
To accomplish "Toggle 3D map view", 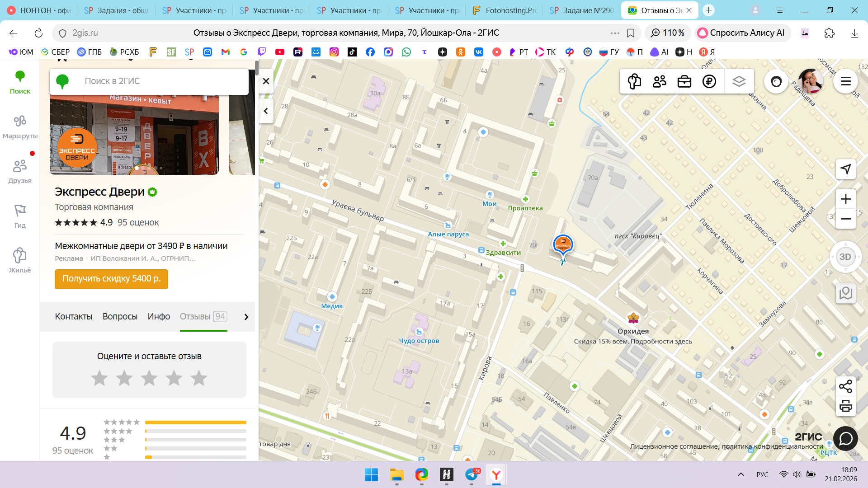I will click(x=845, y=257).
